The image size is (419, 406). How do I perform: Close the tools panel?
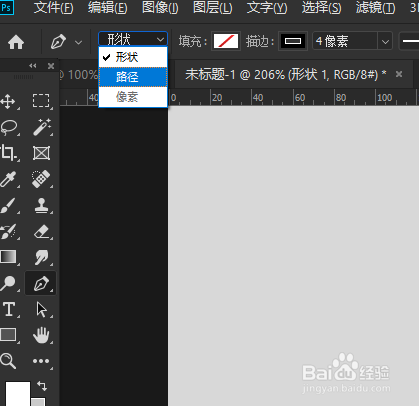(51, 66)
